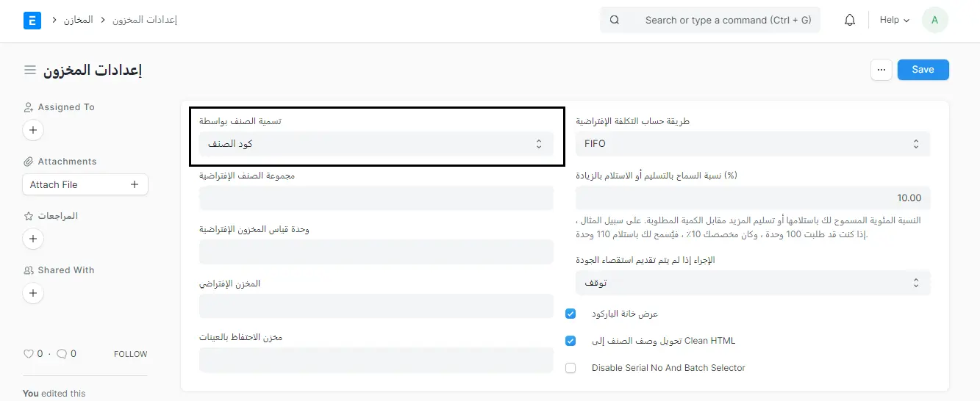Go to إعدادات المخزون breadcrumb
The height and width of the screenshot is (401, 980).
[x=145, y=20]
